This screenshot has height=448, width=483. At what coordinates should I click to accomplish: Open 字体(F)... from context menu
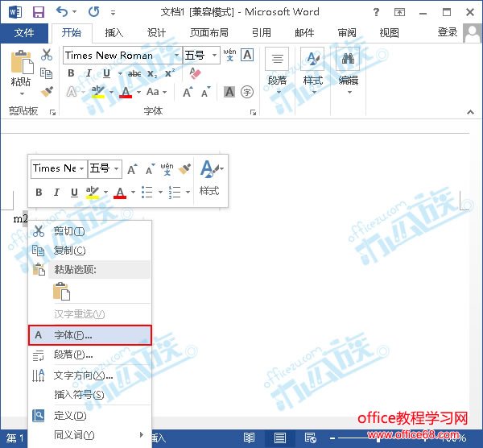(x=89, y=335)
